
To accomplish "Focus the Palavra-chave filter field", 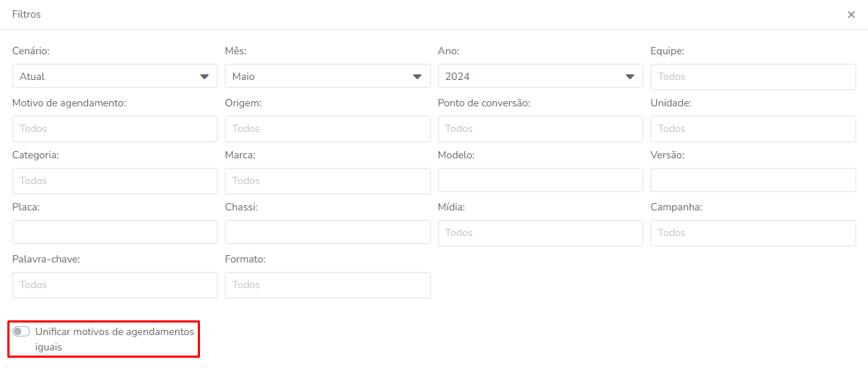I will tap(114, 285).
